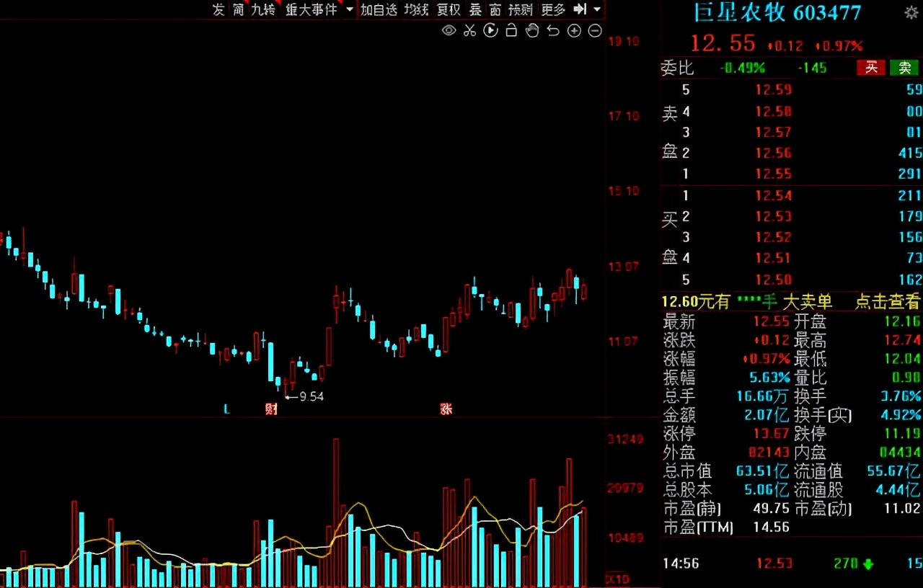
Task: Click the 委比 value -0.49%
Action: 743,68
